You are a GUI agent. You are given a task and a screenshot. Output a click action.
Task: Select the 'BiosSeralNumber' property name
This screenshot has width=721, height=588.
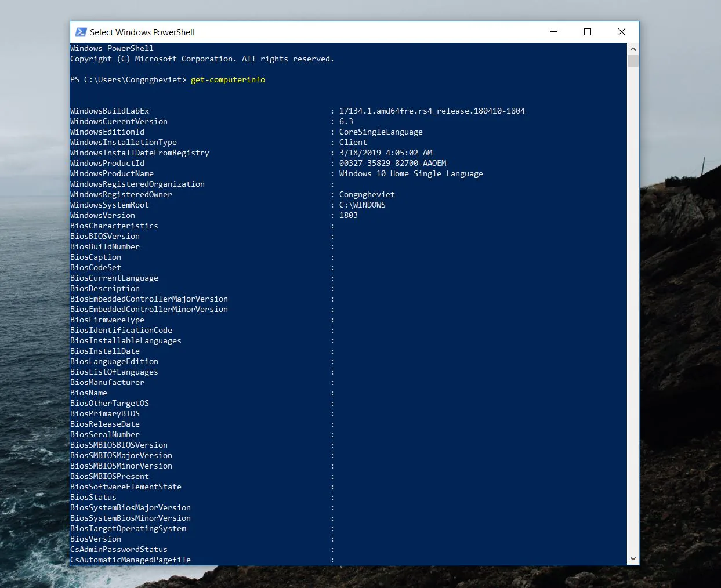pyautogui.click(x=105, y=435)
